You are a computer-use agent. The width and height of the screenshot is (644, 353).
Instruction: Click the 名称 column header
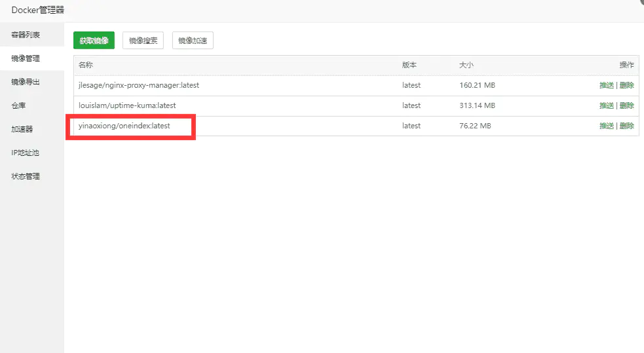[86, 65]
